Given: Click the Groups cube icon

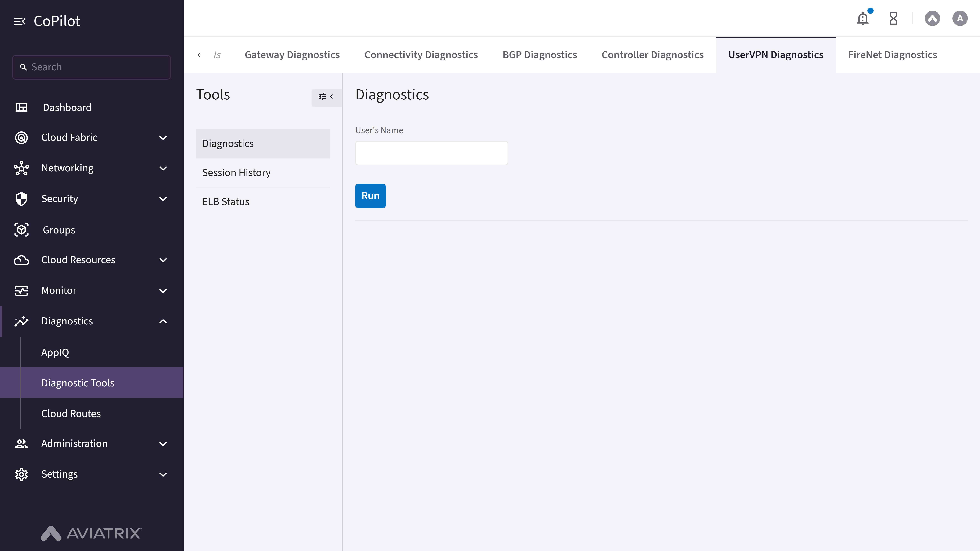Looking at the screenshot, I should (21, 230).
